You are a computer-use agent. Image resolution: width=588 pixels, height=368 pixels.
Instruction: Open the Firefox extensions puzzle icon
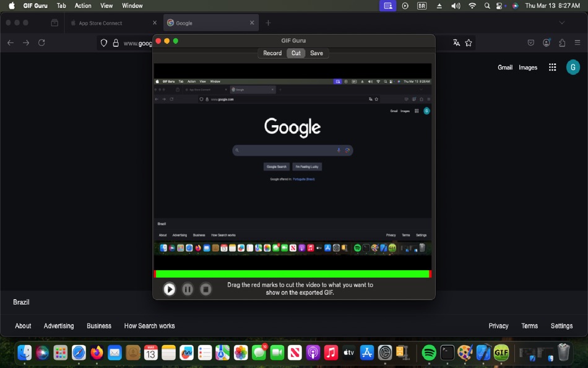(x=562, y=43)
